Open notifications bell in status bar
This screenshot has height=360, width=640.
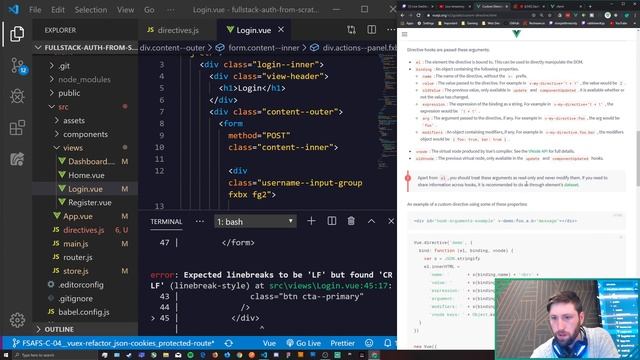coord(387,343)
